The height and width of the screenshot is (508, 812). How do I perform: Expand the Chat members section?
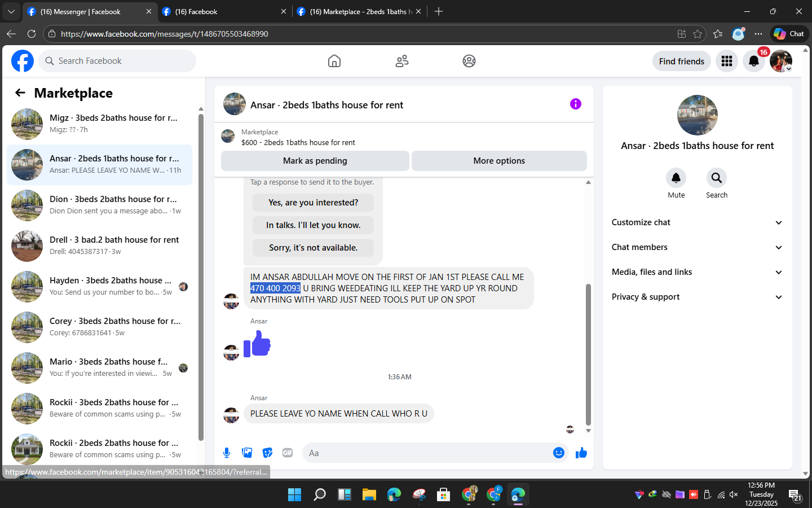coord(698,247)
